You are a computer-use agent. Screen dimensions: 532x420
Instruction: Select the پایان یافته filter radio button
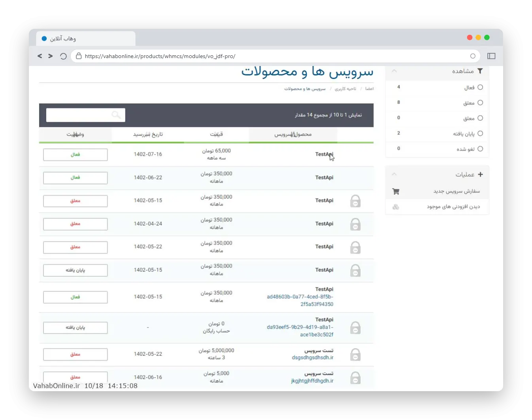[480, 134]
